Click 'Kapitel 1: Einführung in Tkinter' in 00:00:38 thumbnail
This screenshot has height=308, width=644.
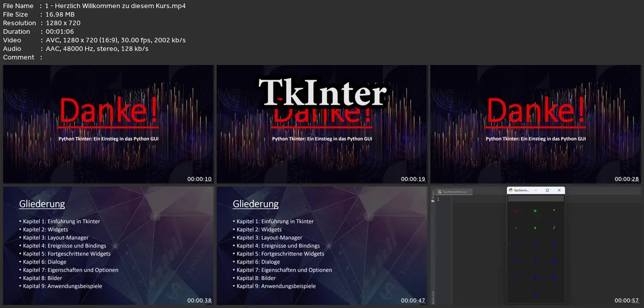pyautogui.click(x=61, y=221)
